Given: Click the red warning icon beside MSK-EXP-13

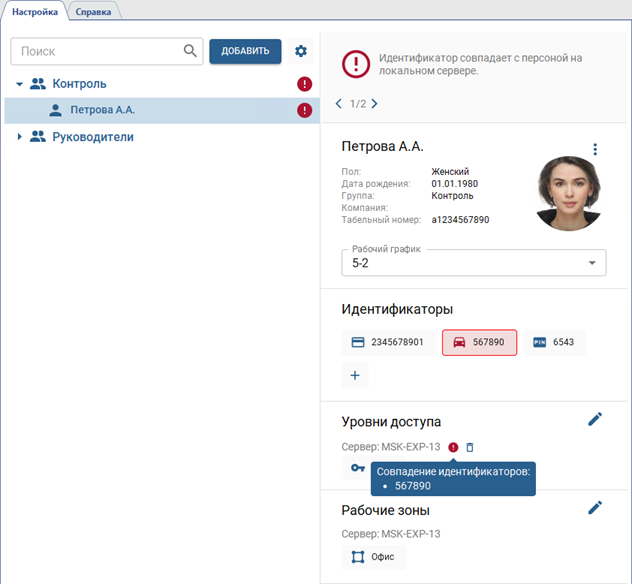Looking at the screenshot, I should (453, 447).
